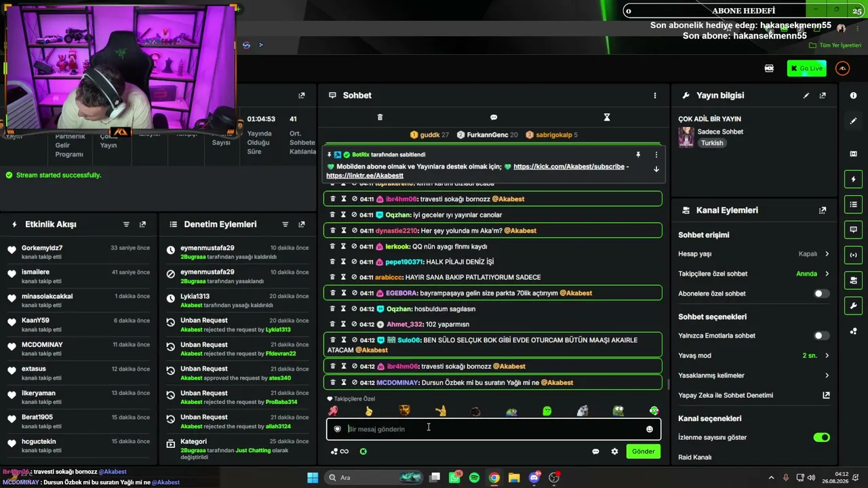Viewport: 868px width, 488px height.
Task: Click minasolakcakkal in the activity feed
Action: pyautogui.click(x=47, y=296)
